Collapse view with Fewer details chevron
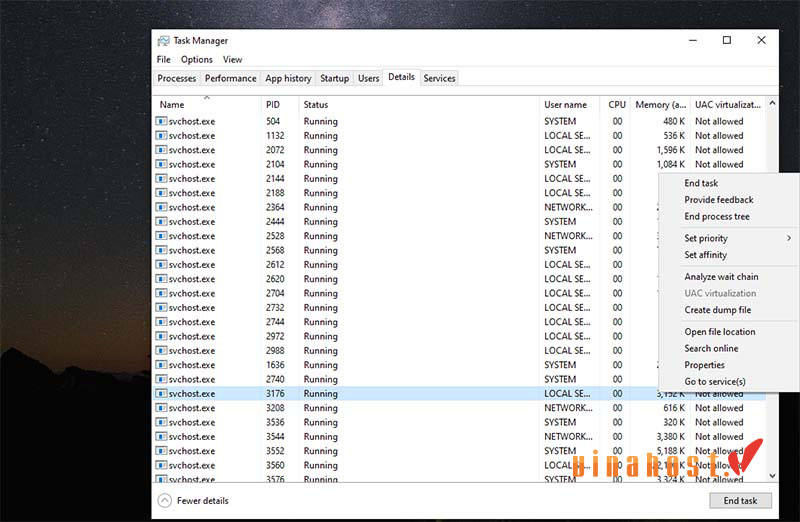Screen dimensions: 800x522 (165, 501)
